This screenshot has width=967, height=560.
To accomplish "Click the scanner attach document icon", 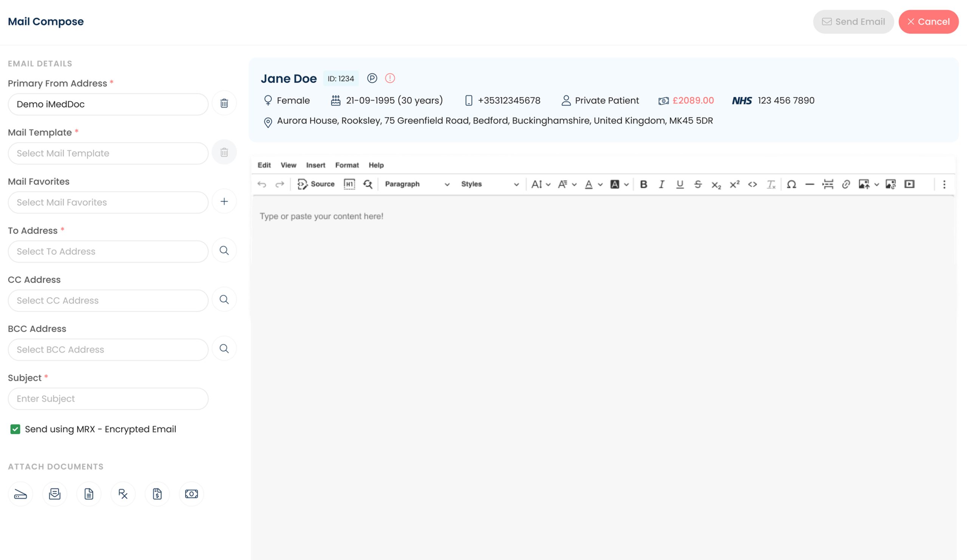I will (20, 494).
